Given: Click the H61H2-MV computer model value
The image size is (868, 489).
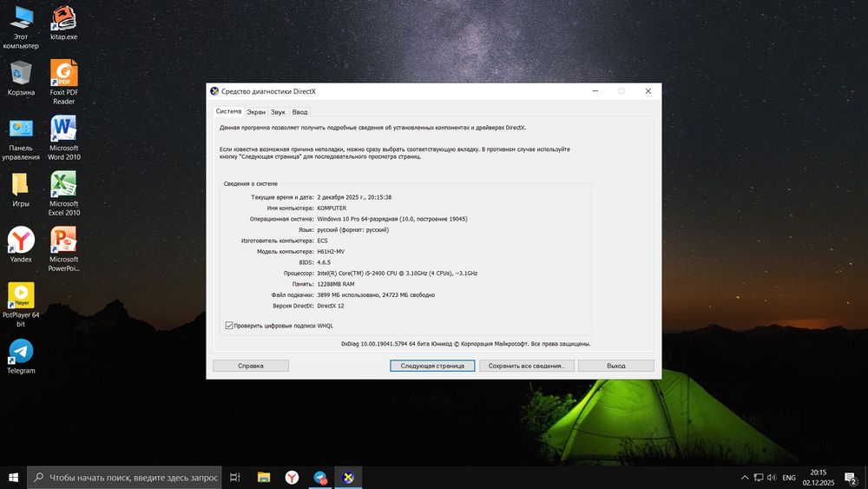Looking at the screenshot, I should [x=331, y=251].
